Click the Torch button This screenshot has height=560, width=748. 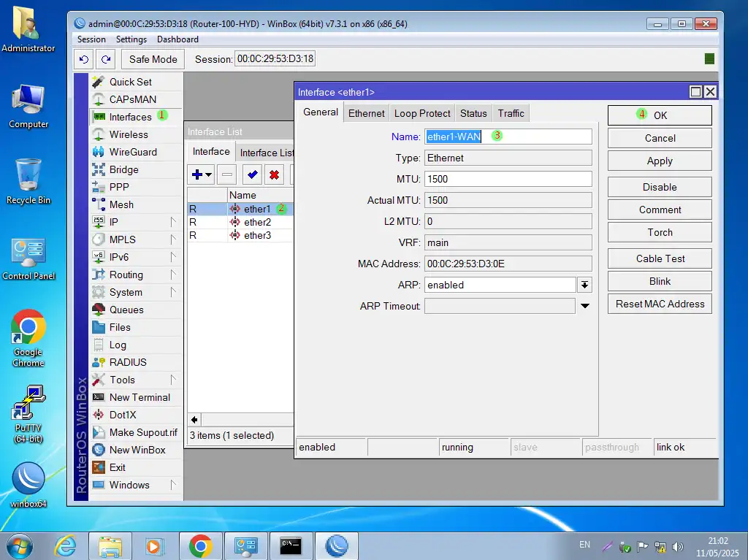(660, 232)
